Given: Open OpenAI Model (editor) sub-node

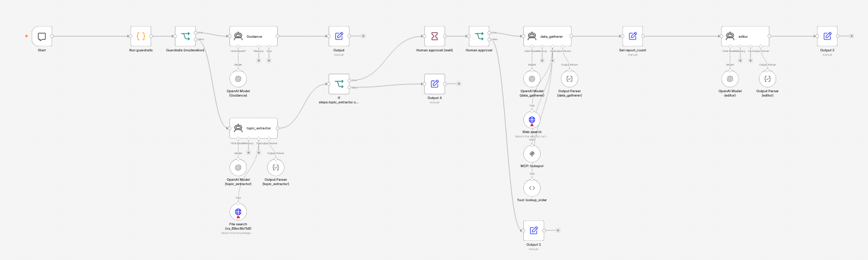Looking at the screenshot, I should (730, 79).
